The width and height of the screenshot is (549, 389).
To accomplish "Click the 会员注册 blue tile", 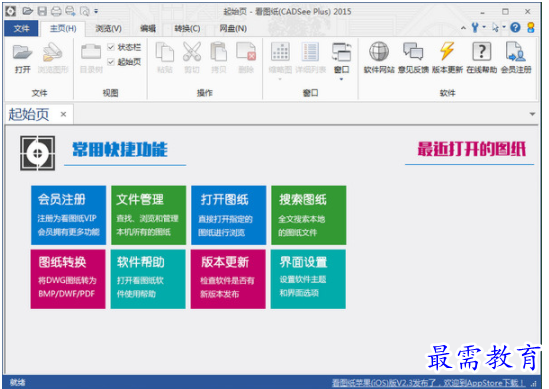I will point(68,215).
